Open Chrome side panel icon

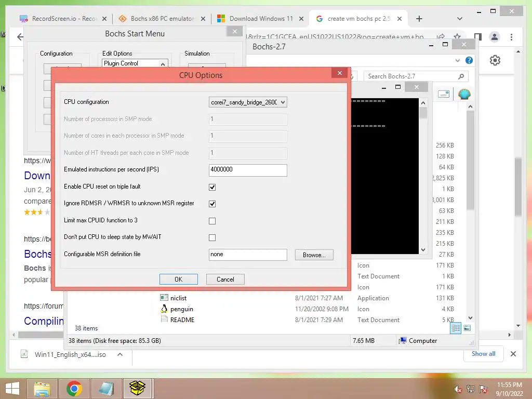click(478, 37)
